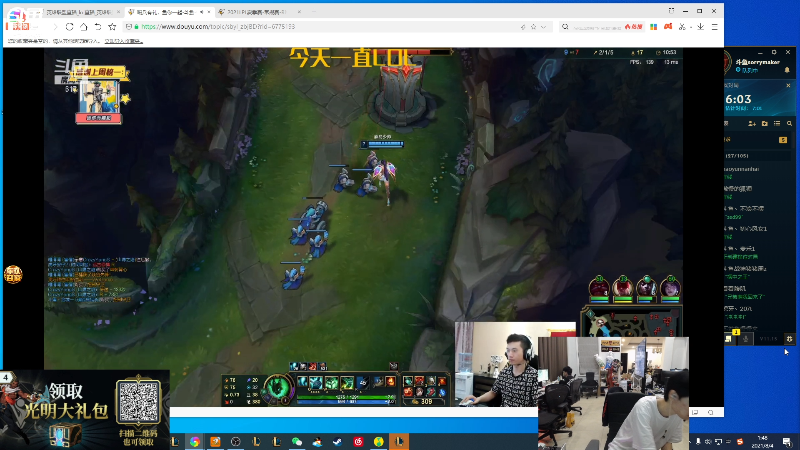
Task: Click the site security shield icon
Action: [x=129, y=27]
